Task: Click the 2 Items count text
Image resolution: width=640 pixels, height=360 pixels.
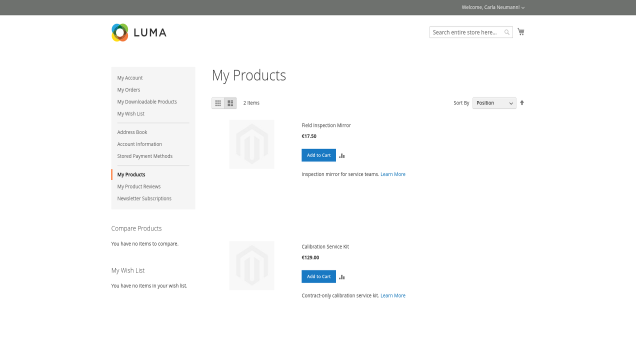Action: click(x=251, y=103)
